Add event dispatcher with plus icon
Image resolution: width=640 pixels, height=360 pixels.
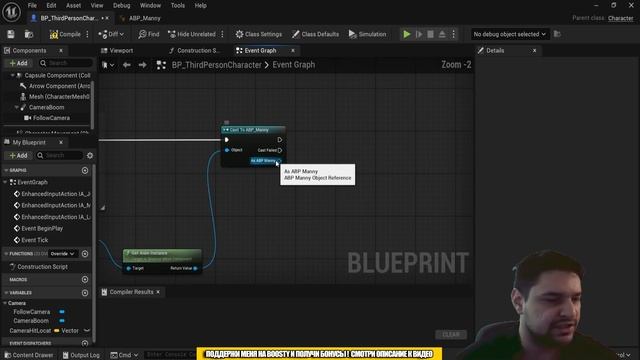tap(85, 343)
